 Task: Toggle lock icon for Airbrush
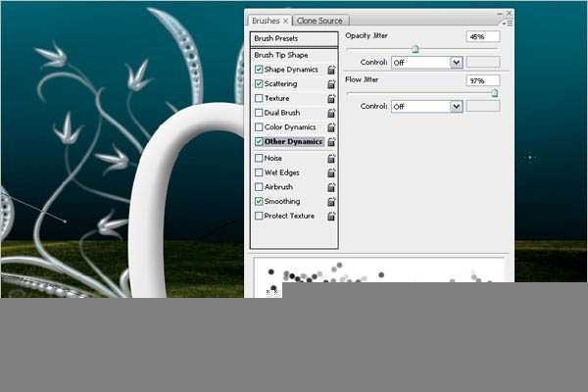[x=331, y=187]
